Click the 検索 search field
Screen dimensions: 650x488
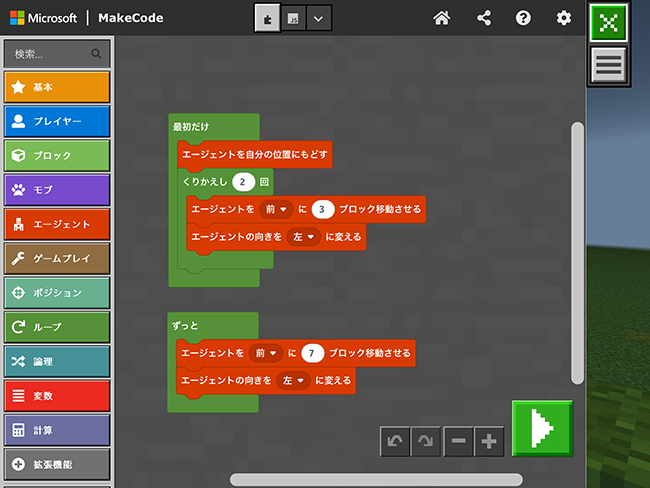pos(50,53)
